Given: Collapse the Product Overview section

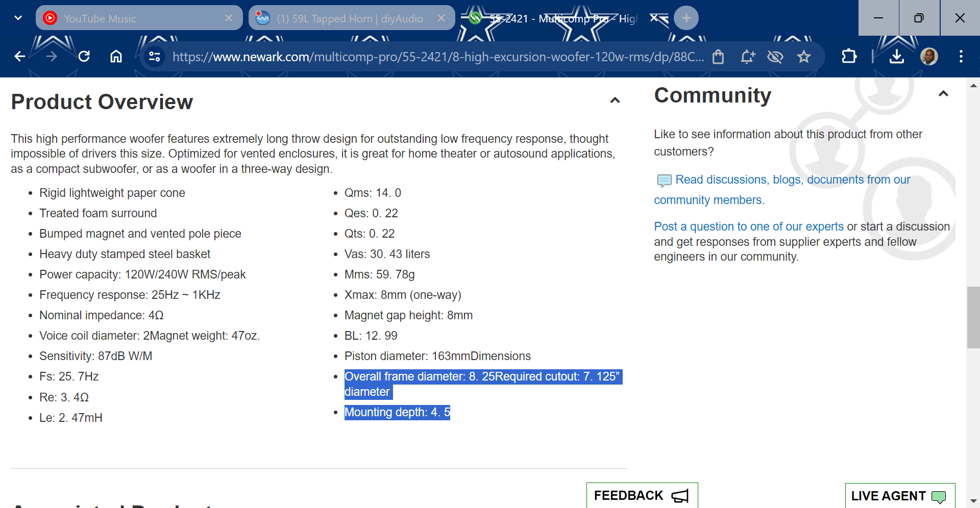Looking at the screenshot, I should [x=615, y=100].
